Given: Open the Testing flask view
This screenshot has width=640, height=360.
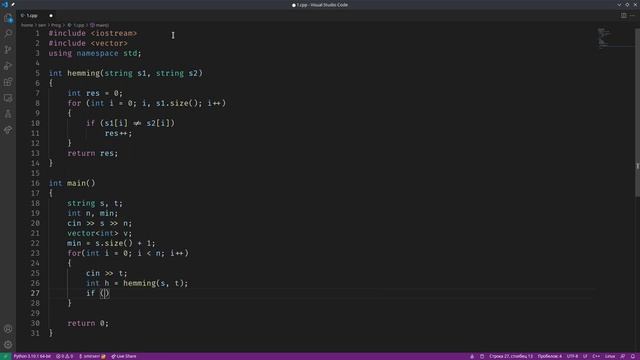Looking at the screenshot, I should coord(8,114).
